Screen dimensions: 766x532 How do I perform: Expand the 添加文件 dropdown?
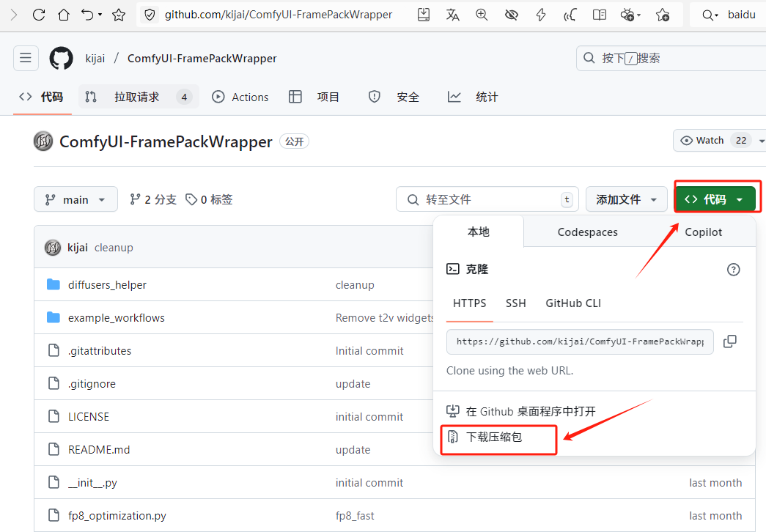tap(626, 199)
